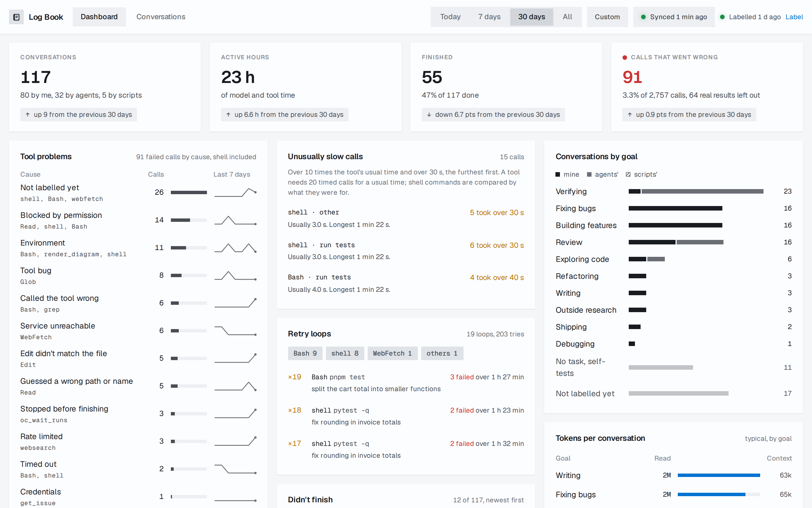The image size is (812, 508).
Task: Click the Synced 1 min ago status chip
Action: click(674, 17)
